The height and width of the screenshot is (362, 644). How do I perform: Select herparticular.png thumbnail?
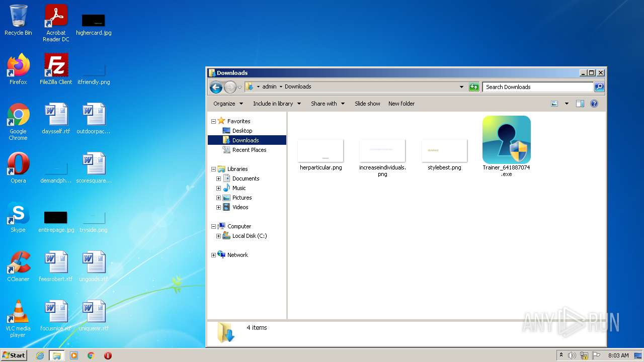click(x=320, y=155)
